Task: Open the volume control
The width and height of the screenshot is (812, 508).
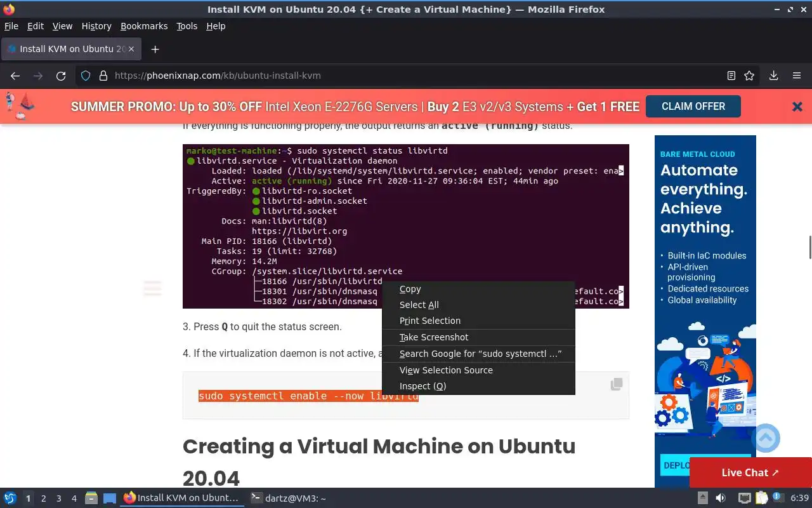Action: pos(721,498)
